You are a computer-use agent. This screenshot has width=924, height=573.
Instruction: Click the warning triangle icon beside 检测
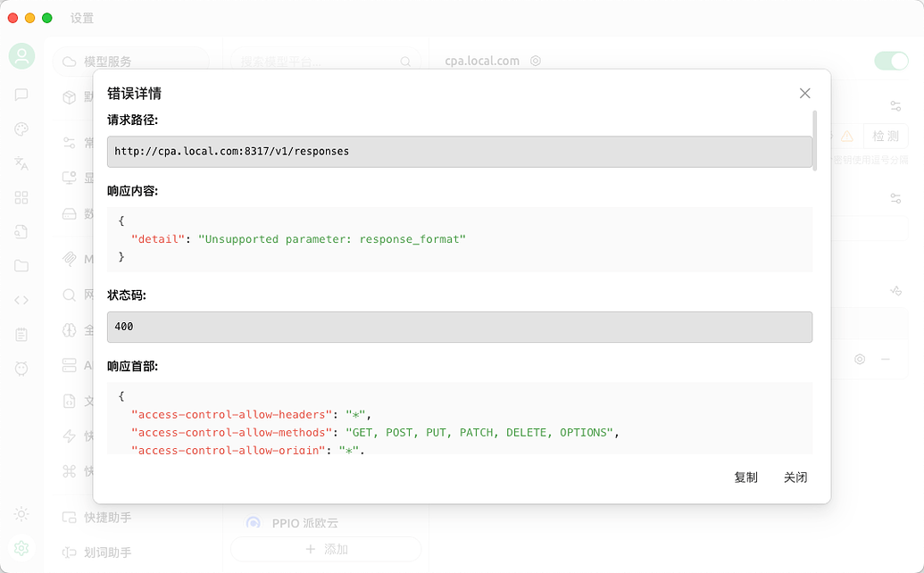click(847, 137)
